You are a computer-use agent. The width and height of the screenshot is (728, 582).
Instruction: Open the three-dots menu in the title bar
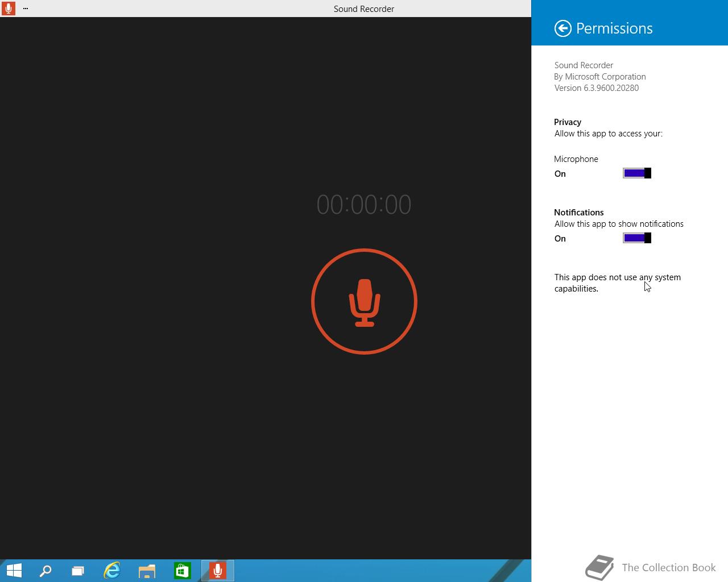click(x=26, y=9)
